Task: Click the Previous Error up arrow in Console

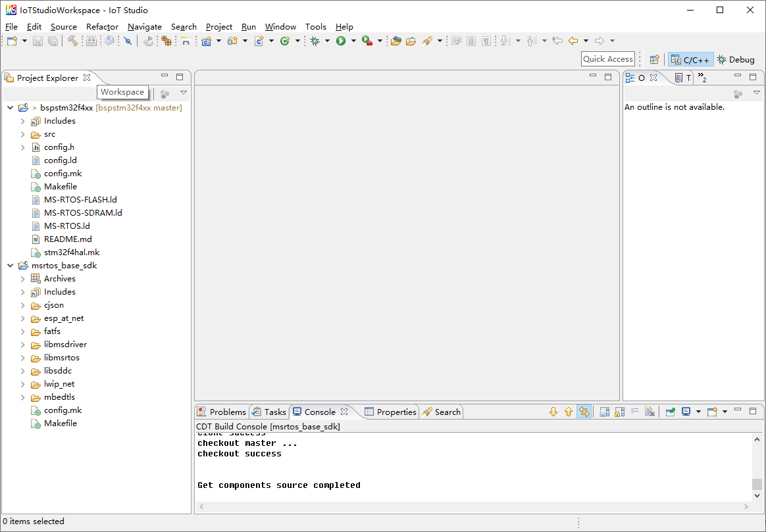Action: [x=569, y=412]
